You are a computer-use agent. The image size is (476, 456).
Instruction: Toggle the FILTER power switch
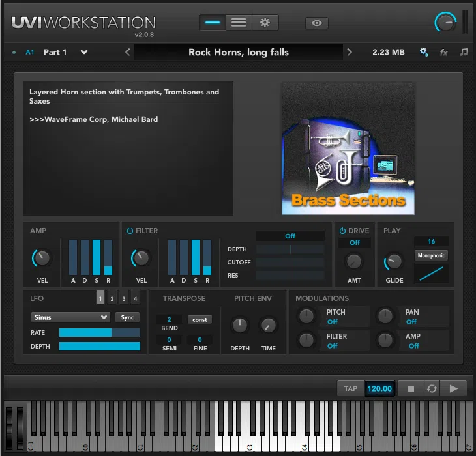coord(130,231)
